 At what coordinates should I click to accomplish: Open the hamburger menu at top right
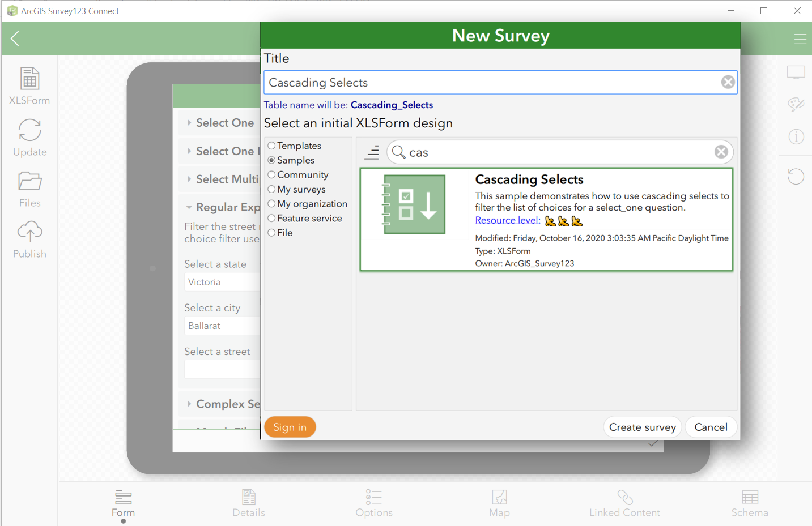pos(800,39)
